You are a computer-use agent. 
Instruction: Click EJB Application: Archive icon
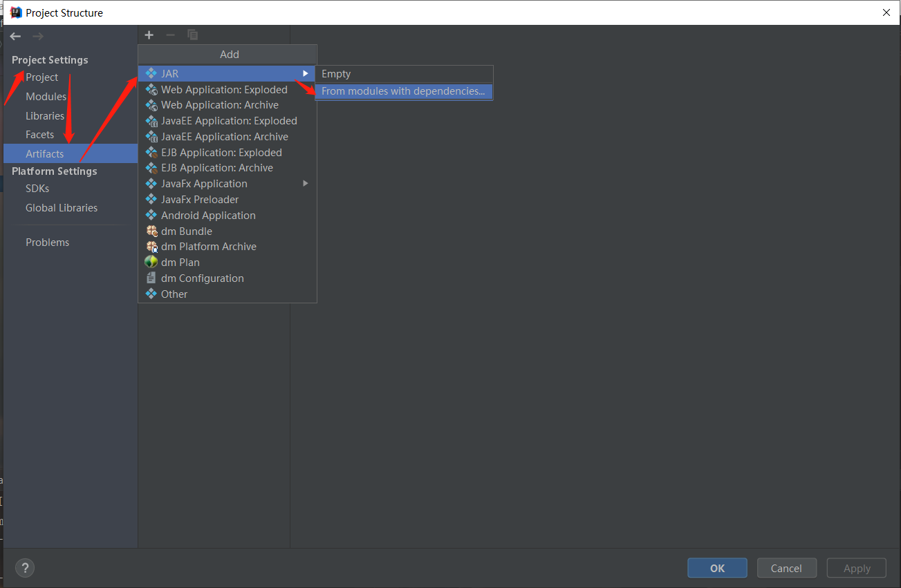[151, 168]
